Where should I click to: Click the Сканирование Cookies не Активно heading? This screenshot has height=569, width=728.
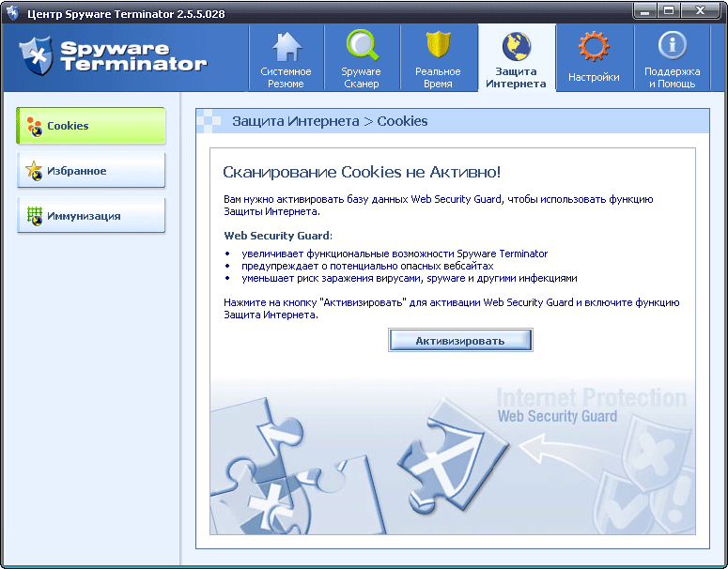coord(362,172)
